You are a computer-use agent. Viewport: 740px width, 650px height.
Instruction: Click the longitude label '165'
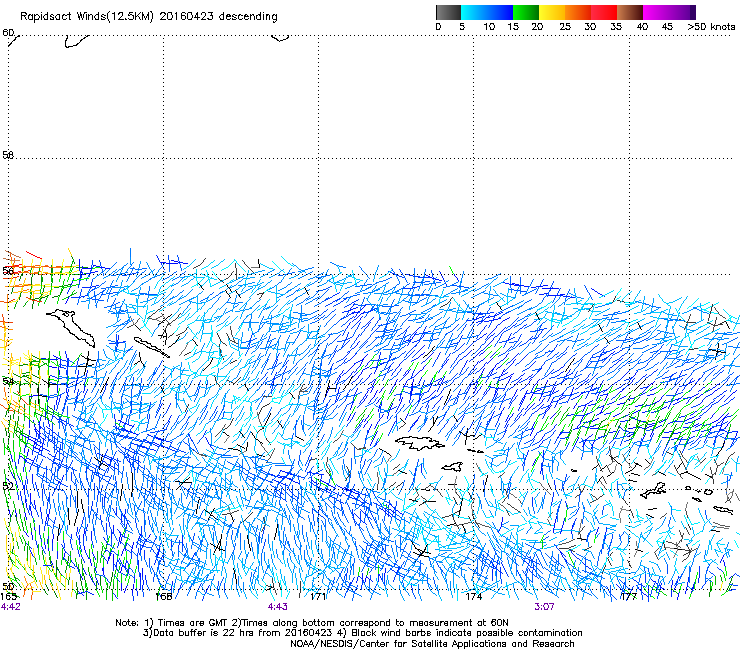tap(8, 596)
